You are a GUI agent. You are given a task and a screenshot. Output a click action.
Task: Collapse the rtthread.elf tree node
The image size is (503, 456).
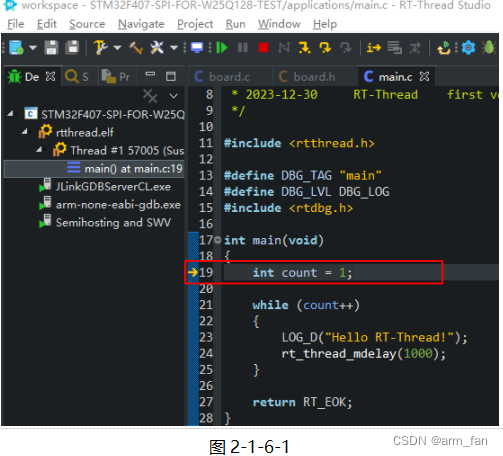tap(24, 132)
